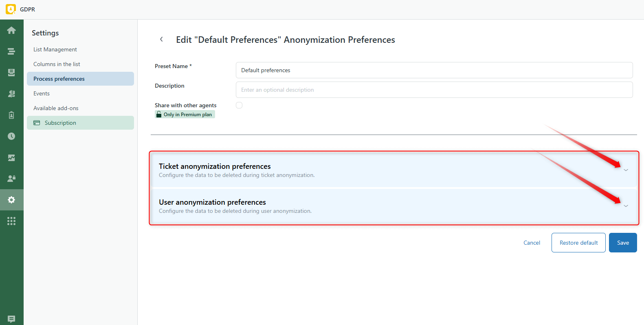Open the clipboard person icon in sidebar
Viewport: 644px width, 325px height.
11,115
